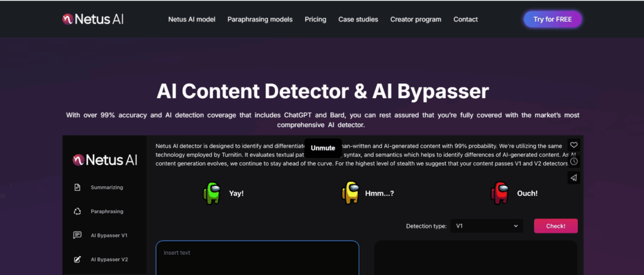Click inside the Insert text field
Image resolution: width=644 pixels, height=275 pixels.
[257, 258]
